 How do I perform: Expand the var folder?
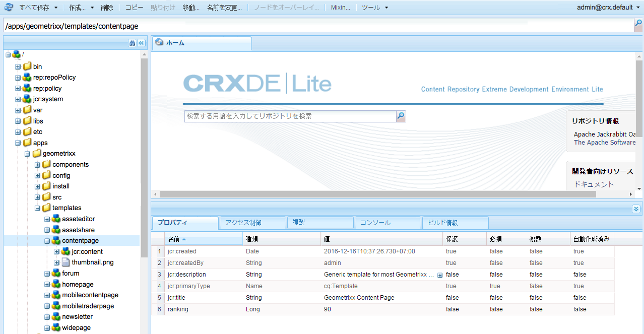[18, 110]
